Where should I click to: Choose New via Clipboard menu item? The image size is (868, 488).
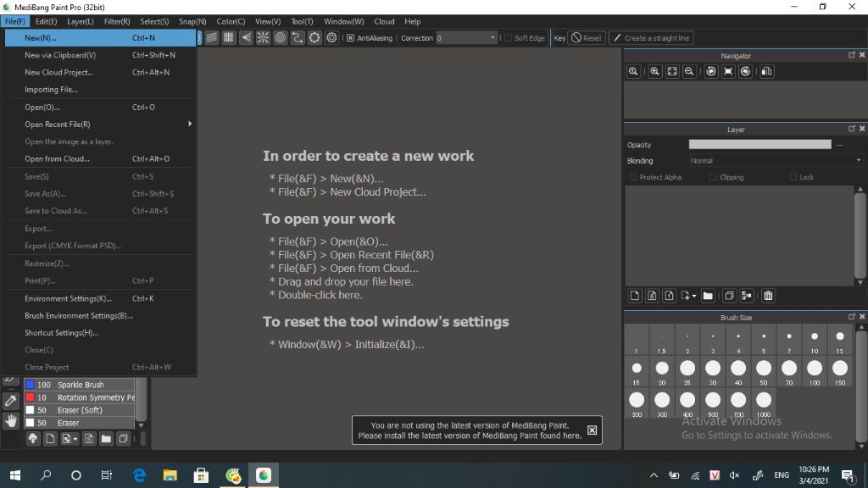coord(101,55)
